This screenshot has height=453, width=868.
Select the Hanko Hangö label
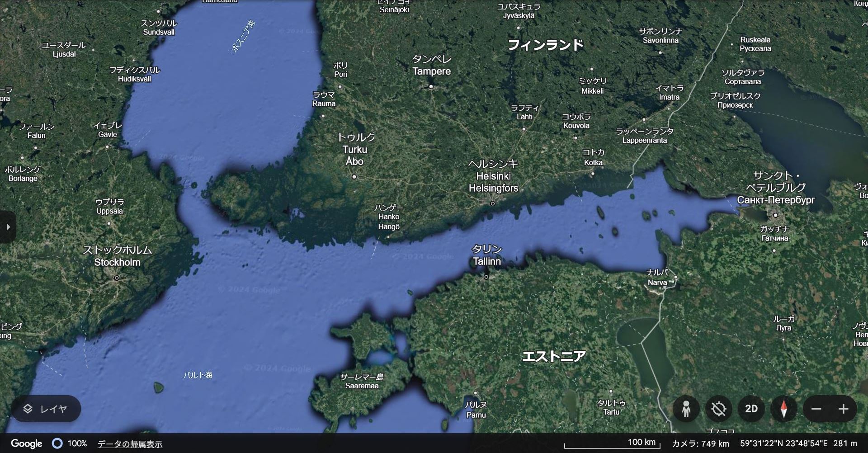[x=389, y=217]
